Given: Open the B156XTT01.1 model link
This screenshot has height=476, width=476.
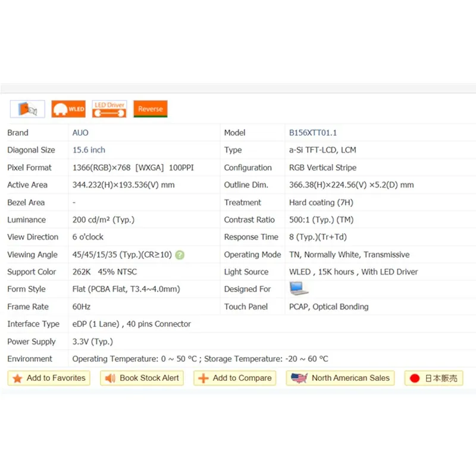Looking at the screenshot, I should [313, 133].
